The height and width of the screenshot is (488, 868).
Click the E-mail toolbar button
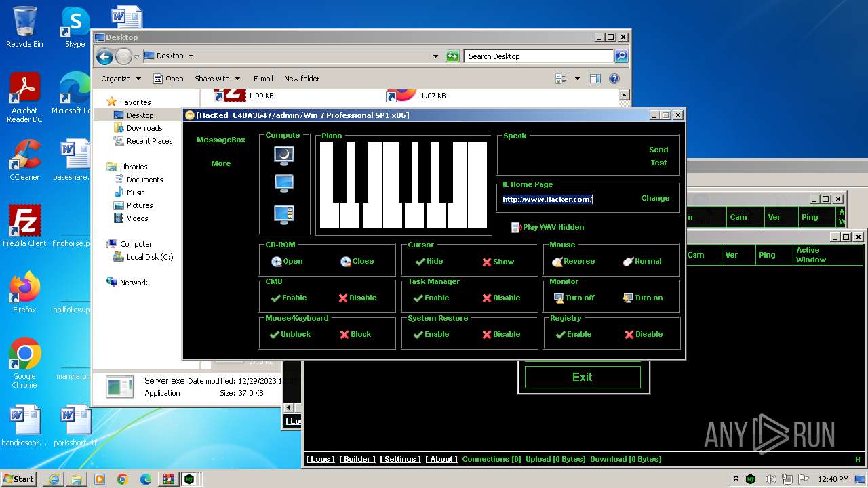(263, 79)
